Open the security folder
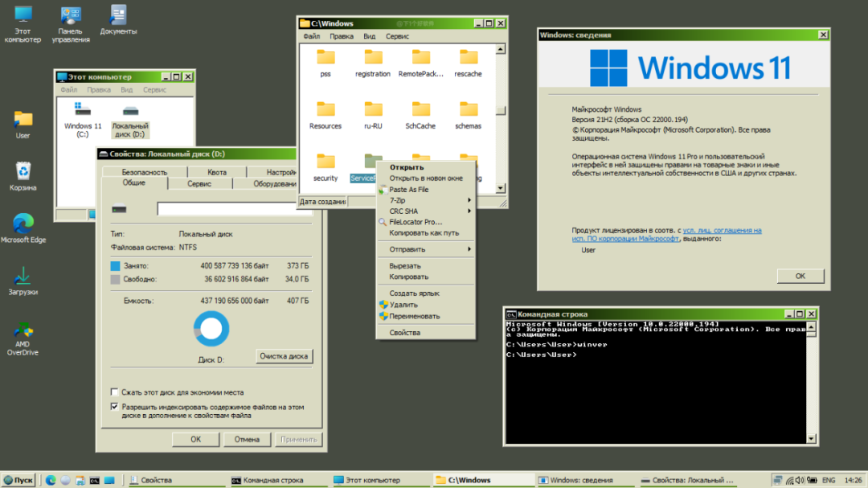 click(x=325, y=165)
